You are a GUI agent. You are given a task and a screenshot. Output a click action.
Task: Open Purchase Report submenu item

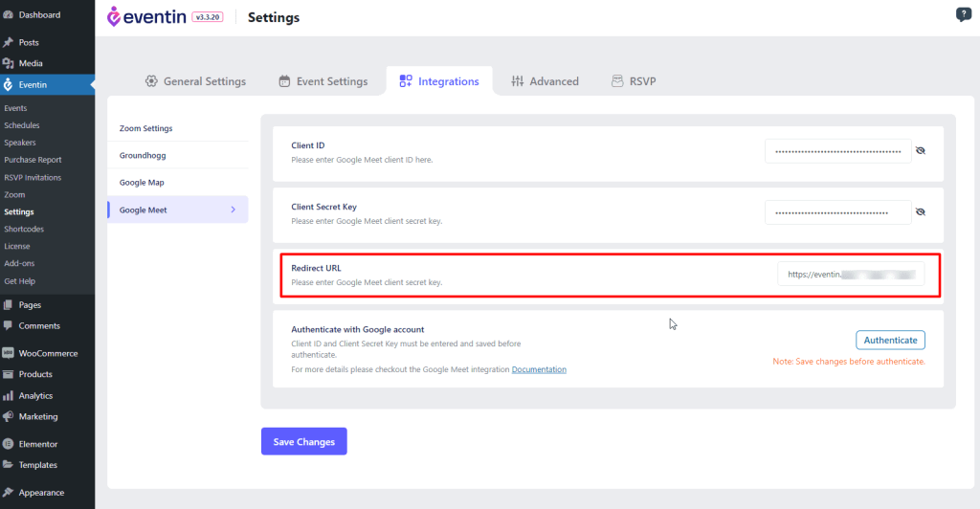[x=33, y=160]
